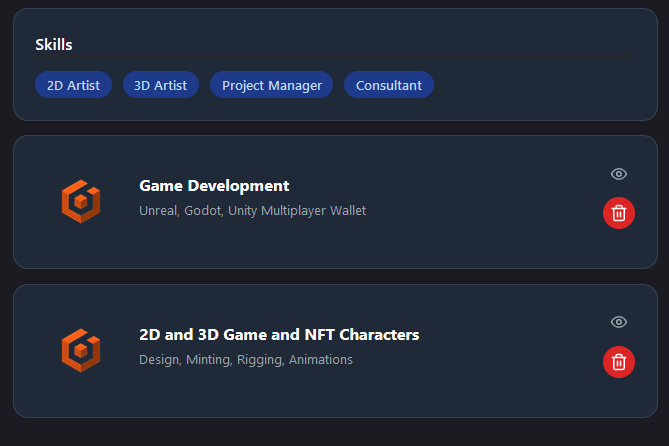Open the 2D and 3D Game and NFT Characters title
This screenshot has width=669, height=446.
pyautogui.click(x=279, y=335)
